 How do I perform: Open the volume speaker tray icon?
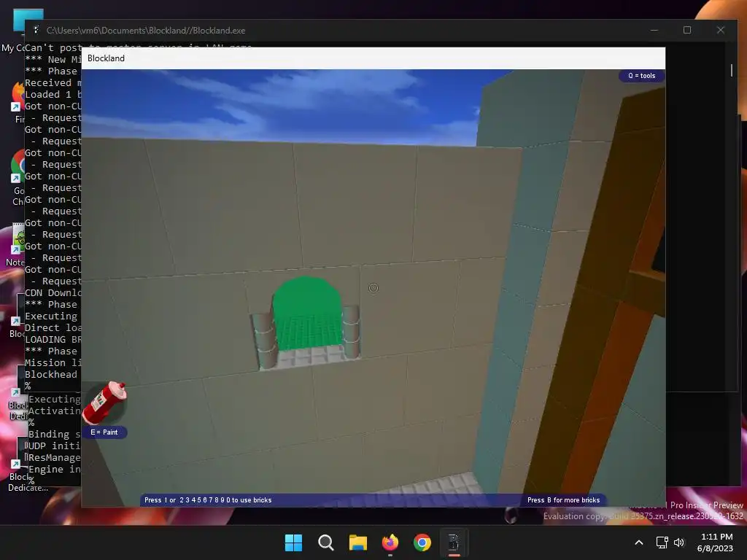pos(679,542)
